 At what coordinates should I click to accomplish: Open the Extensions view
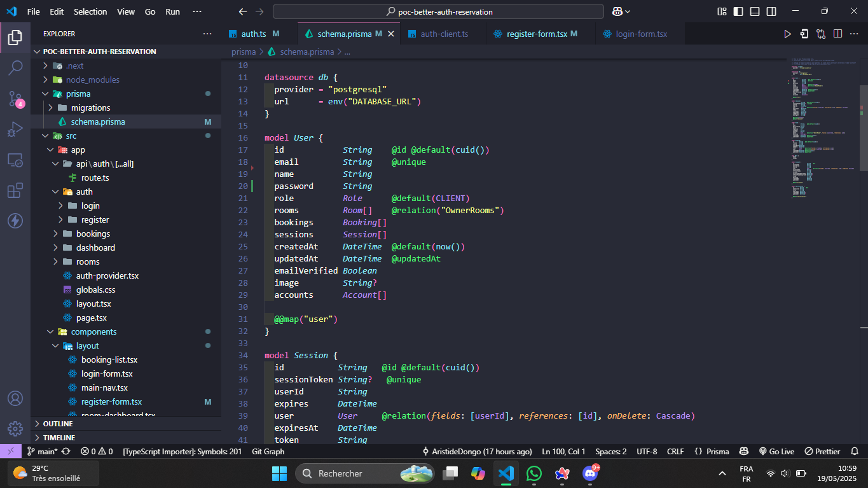15,190
